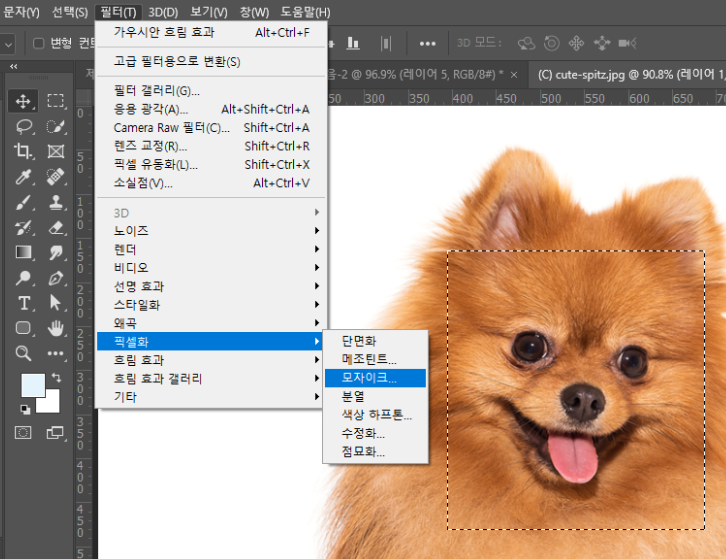This screenshot has width=726, height=559.
Task: Select 모자이크 in pixelate submenu
Action: [x=376, y=378]
